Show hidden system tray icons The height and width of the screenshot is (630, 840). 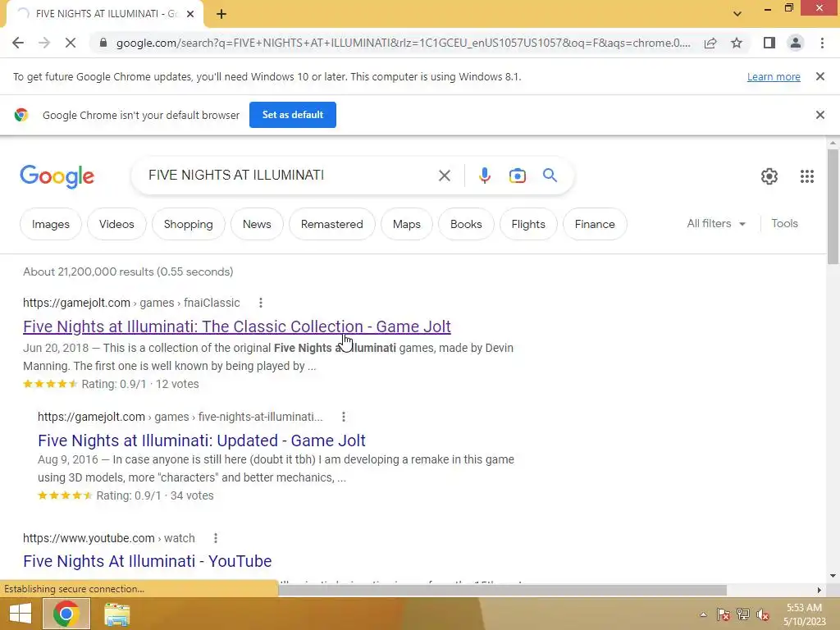click(703, 614)
